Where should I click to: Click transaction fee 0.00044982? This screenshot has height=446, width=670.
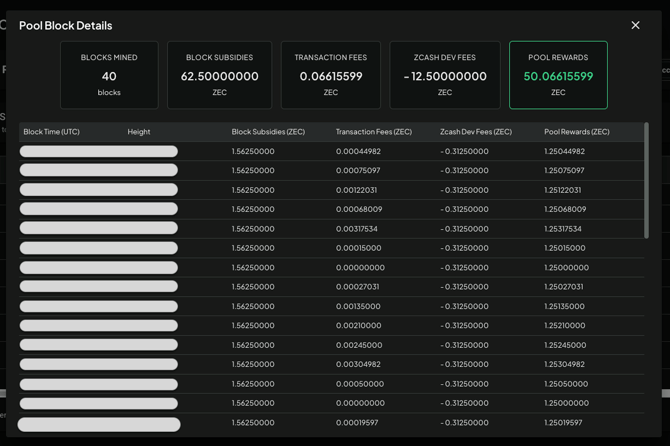(358, 151)
